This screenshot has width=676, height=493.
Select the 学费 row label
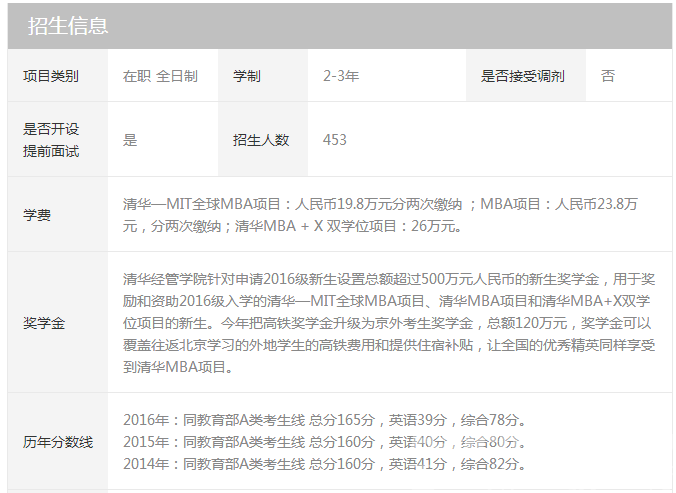coord(37,215)
